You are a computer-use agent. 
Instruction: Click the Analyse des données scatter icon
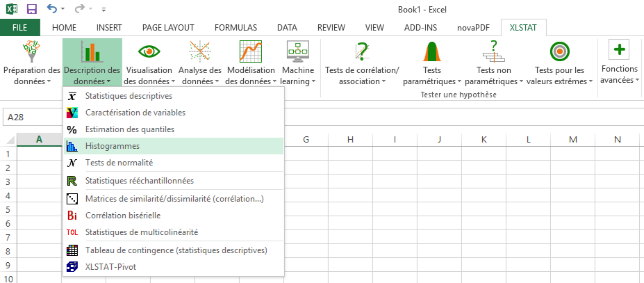pos(199,51)
